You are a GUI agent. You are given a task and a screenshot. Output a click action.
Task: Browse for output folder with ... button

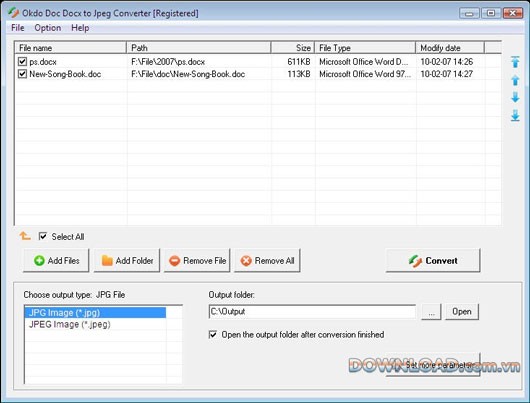point(431,311)
